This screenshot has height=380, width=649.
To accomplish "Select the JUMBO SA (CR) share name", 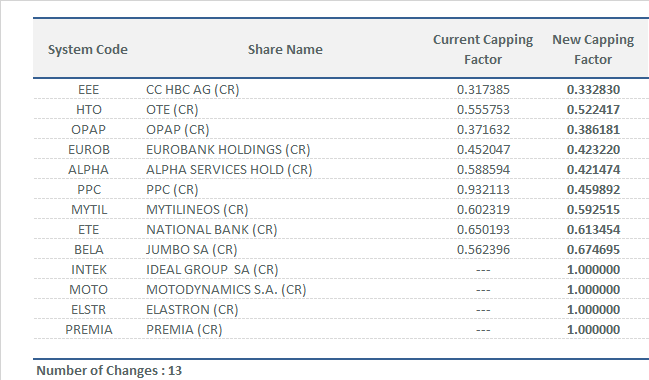I will pyautogui.click(x=192, y=250).
